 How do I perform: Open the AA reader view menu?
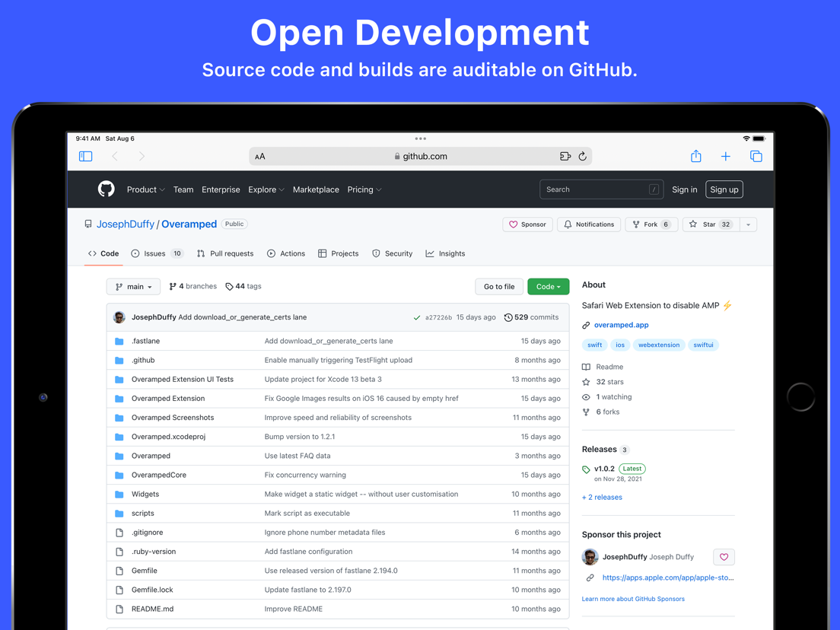tap(259, 157)
